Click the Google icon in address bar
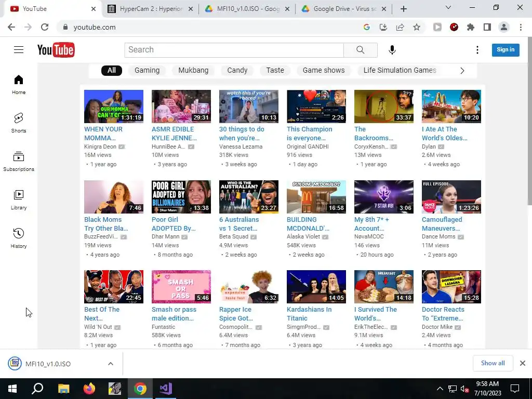 (x=366, y=27)
